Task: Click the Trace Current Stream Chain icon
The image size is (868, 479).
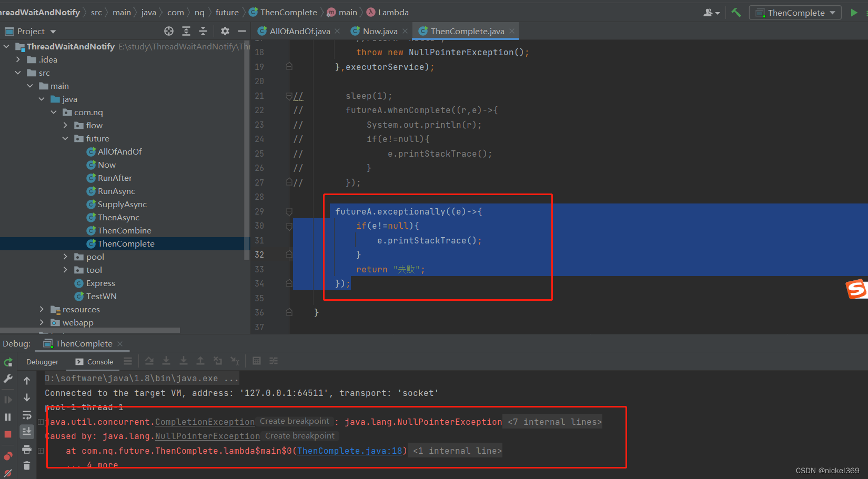Action: pyautogui.click(x=274, y=361)
